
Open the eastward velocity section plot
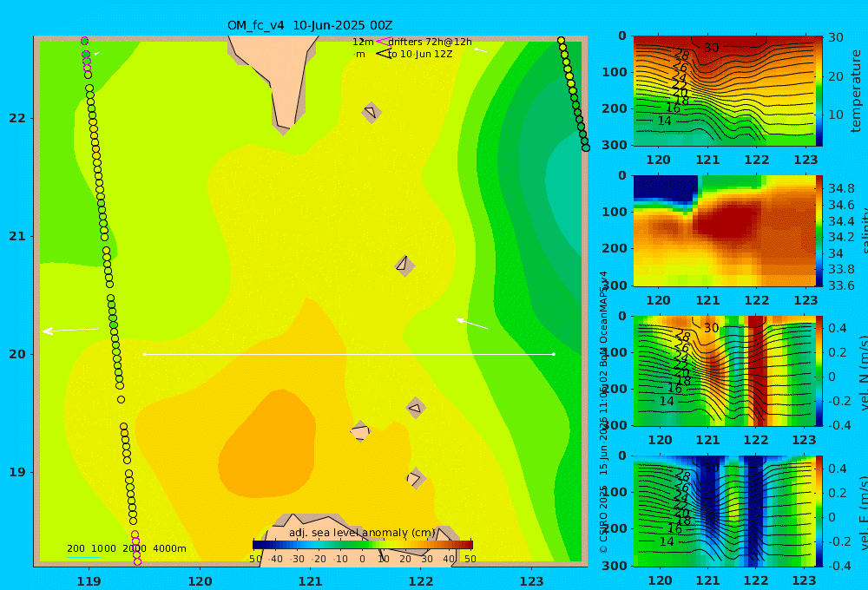[724, 511]
